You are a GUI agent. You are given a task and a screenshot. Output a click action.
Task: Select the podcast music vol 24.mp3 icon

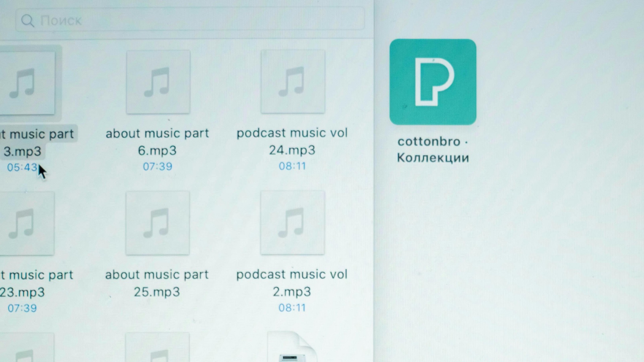(x=293, y=81)
